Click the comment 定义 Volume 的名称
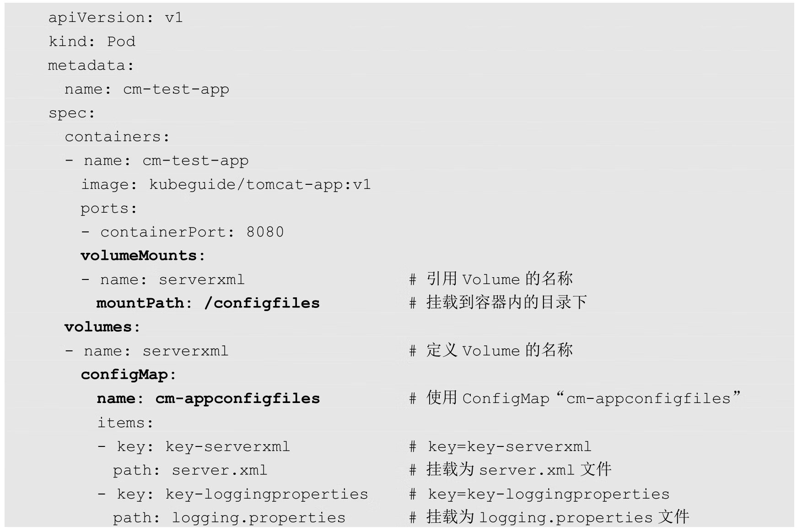Image resolution: width=797 pixels, height=532 pixels. point(499,350)
